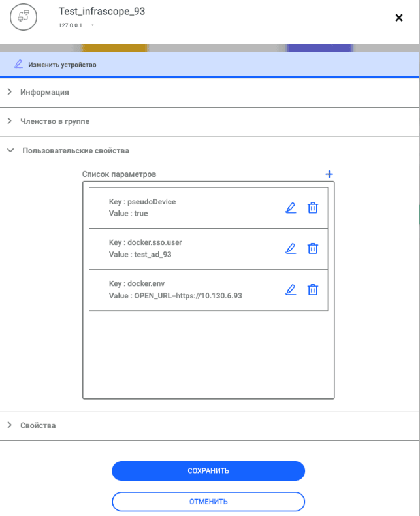Click the orange bar segment
The image size is (420, 516).
coord(114,48)
